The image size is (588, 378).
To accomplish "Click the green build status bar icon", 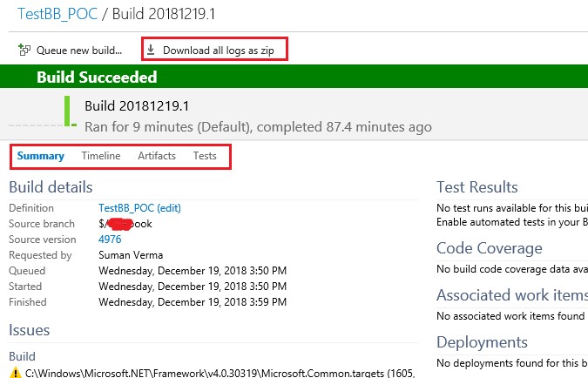I will coord(71,111).
